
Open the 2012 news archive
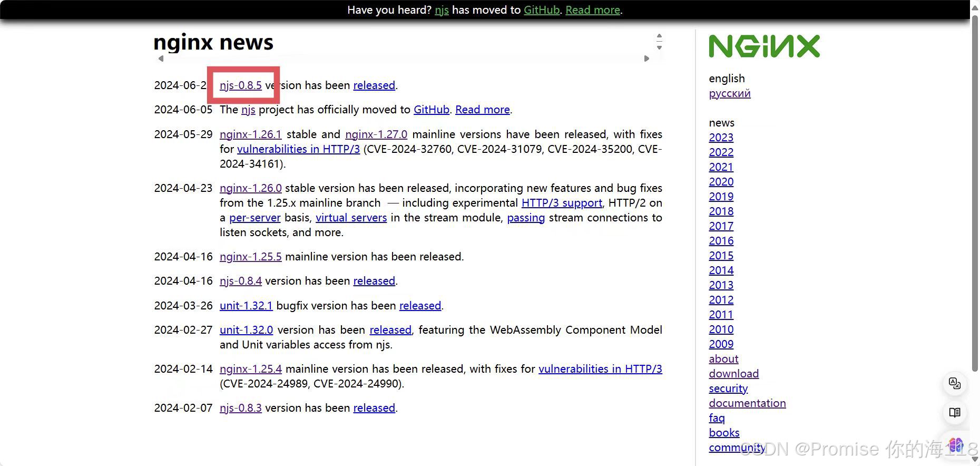tap(721, 300)
